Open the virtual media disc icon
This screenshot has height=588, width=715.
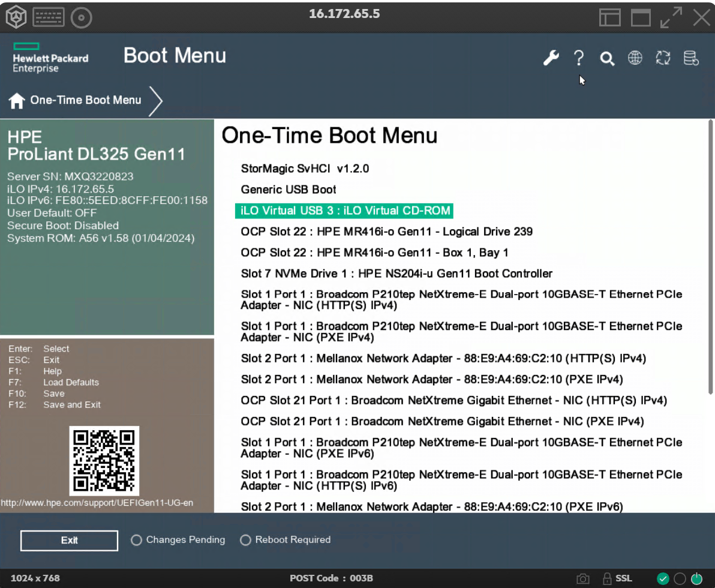tap(82, 18)
